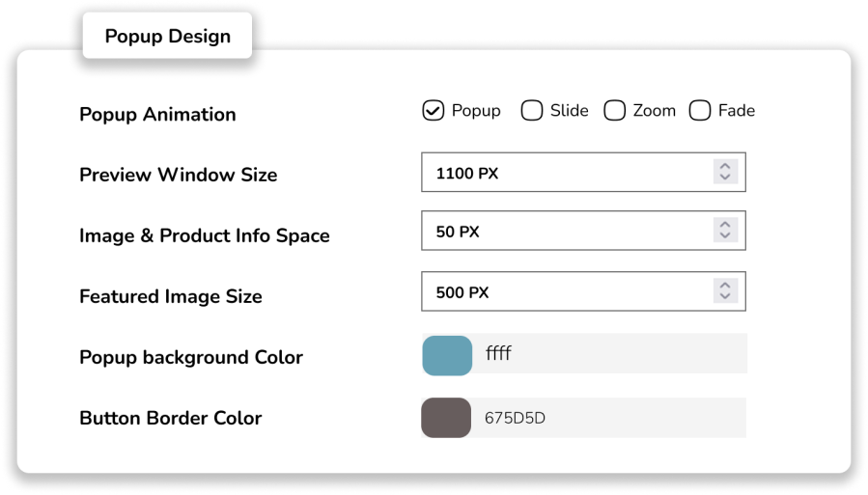This screenshot has width=868, height=495.
Task: Tick the Fade animation checkbox
Action: tap(700, 111)
